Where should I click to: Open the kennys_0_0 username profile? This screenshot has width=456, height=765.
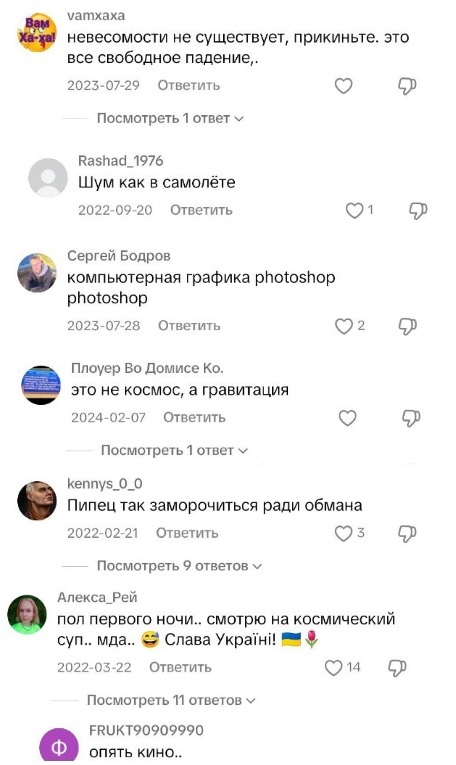click(105, 483)
